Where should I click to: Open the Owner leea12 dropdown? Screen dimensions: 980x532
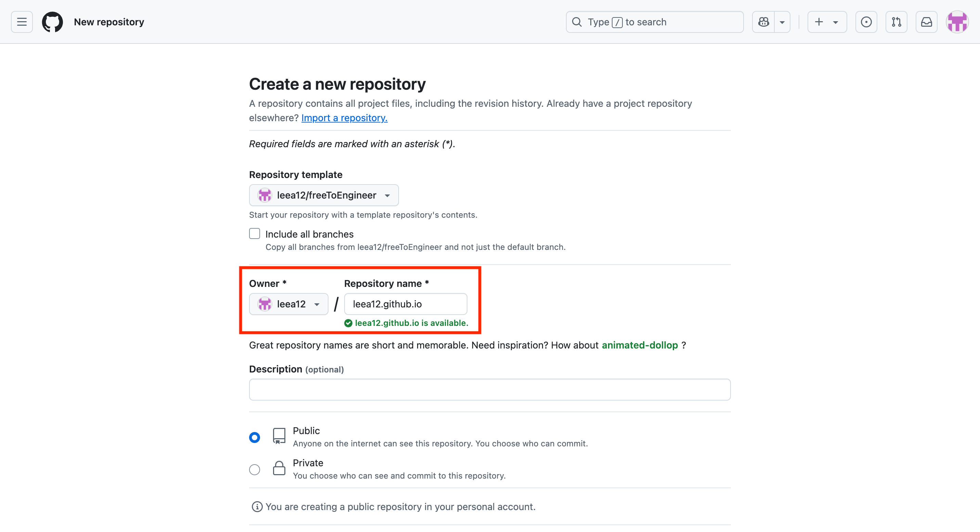(x=288, y=304)
